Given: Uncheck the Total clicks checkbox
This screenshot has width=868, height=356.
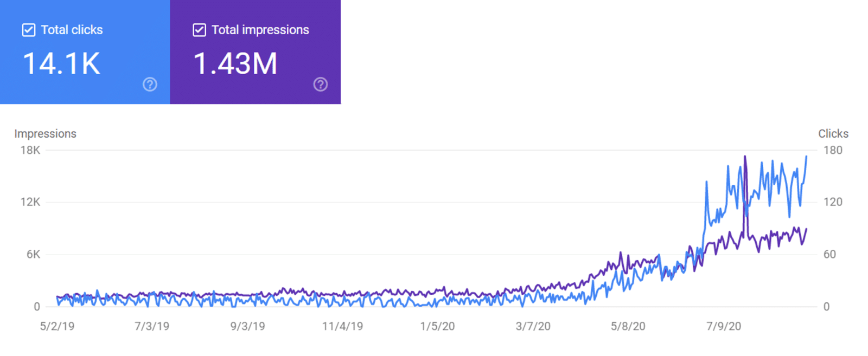Looking at the screenshot, I should 29,30.
